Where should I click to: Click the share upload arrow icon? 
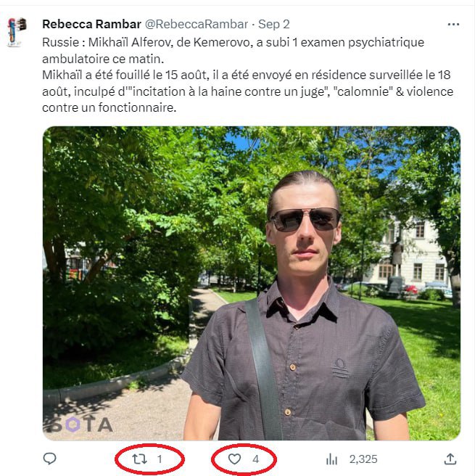click(x=450, y=459)
